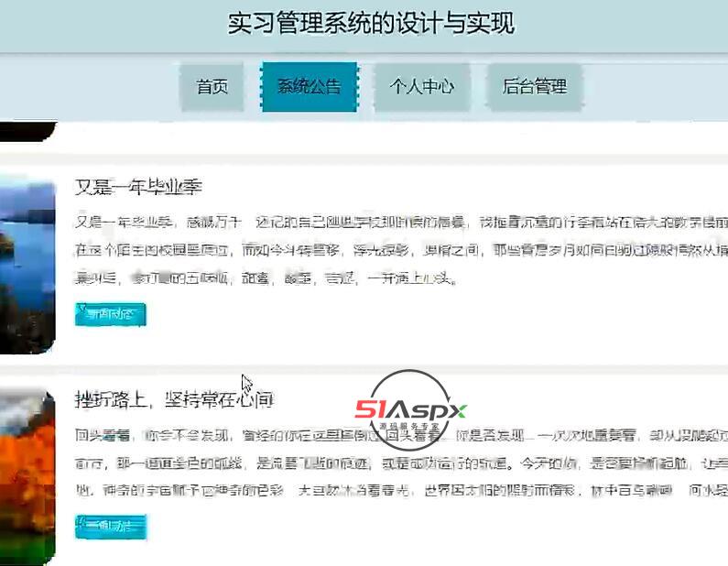Open the article titled 又是一年毕业季
Screen dimensions: 728x566
coord(138,187)
